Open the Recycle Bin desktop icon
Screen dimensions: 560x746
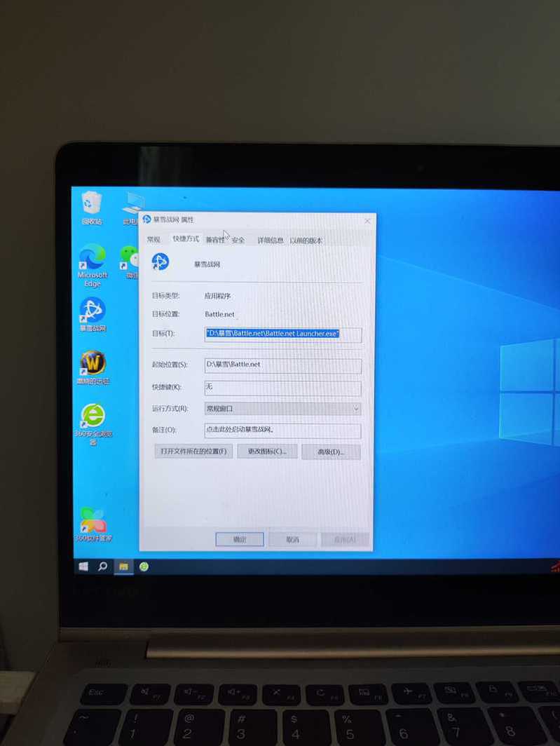tap(91, 208)
